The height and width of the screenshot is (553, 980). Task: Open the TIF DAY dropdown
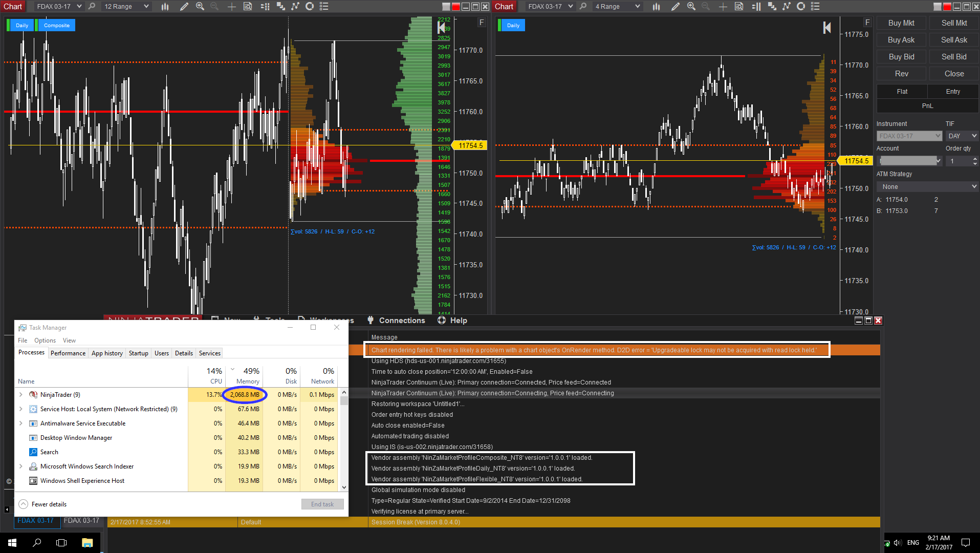(962, 136)
